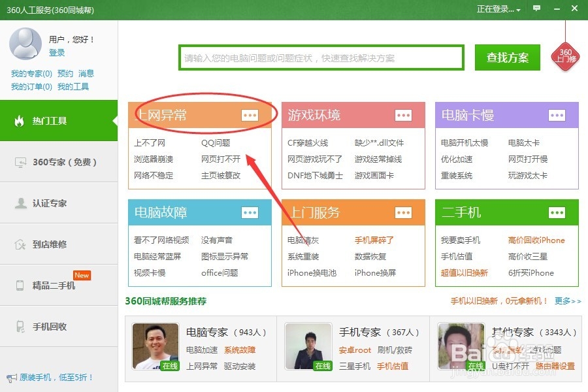Select 主页被篡改 item
The width and height of the screenshot is (588, 392).
(221, 176)
